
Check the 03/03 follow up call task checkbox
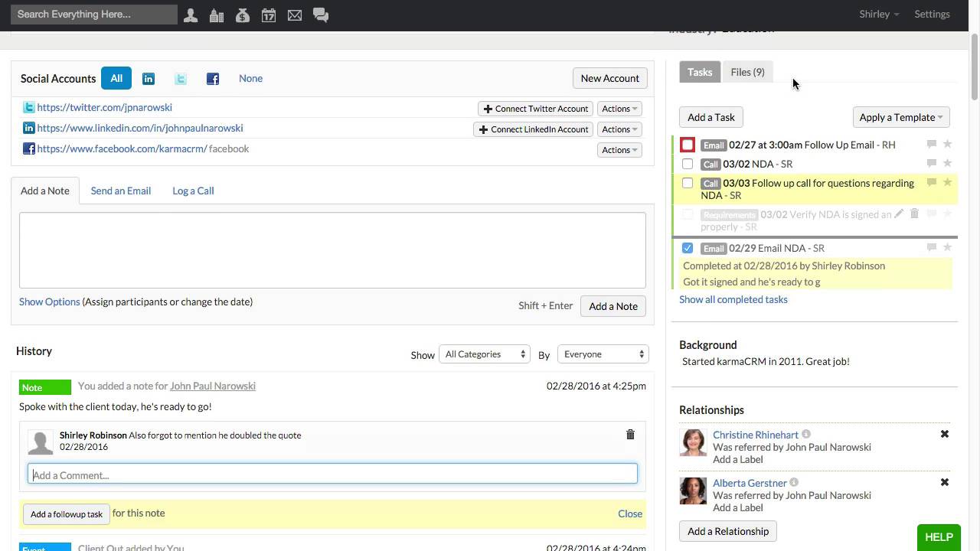click(x=688, y=183)
